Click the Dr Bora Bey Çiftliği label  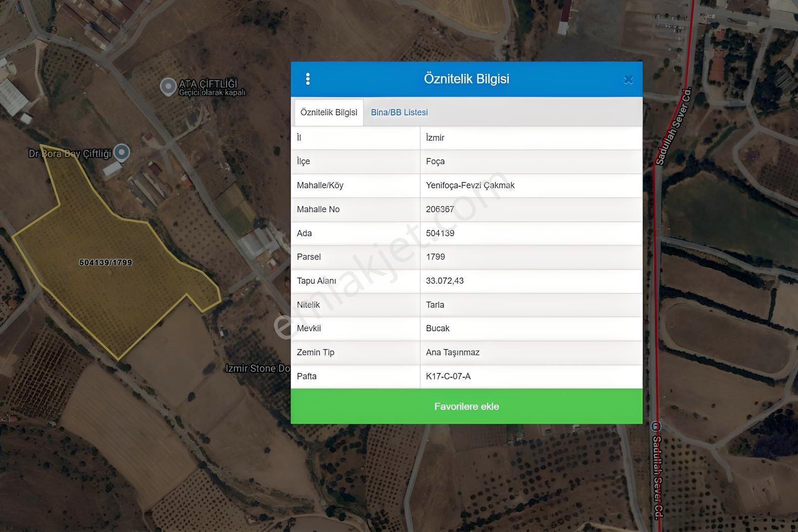70,154
